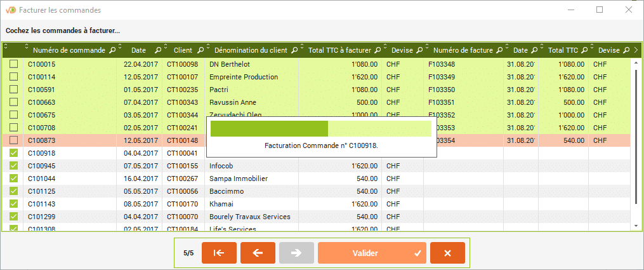Select the Date column header
The height and width of the screenshot is (270, 644).
[138, 50]
